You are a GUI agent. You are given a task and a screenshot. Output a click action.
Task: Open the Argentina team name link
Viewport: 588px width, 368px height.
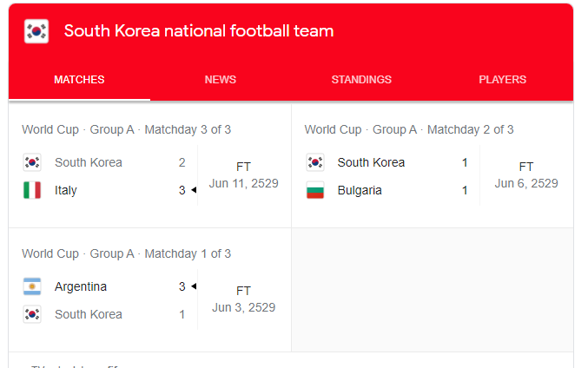point(81,286)
